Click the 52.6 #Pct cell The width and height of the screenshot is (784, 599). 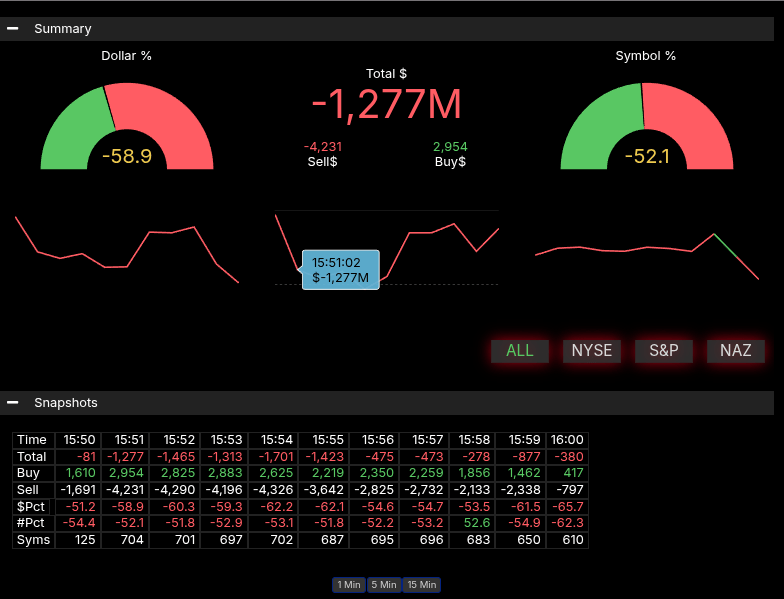472,523
